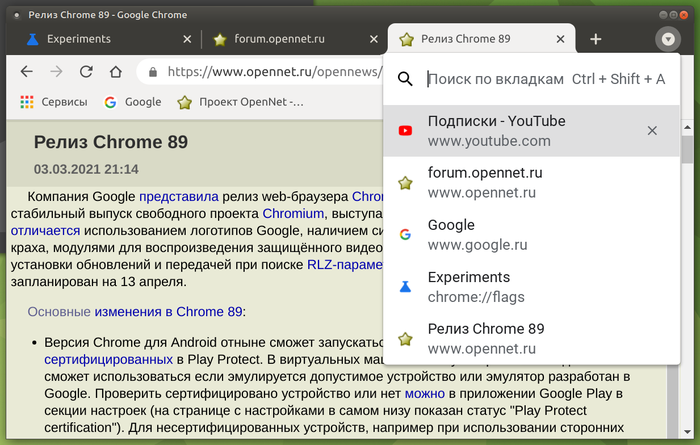Click the padlock site info icon
This screenshot has height=445, width=700.
click(153, 72)
